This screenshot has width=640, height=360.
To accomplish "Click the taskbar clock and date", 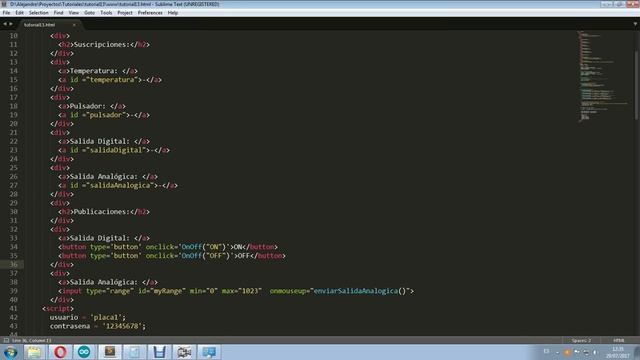I will (618, 352).
